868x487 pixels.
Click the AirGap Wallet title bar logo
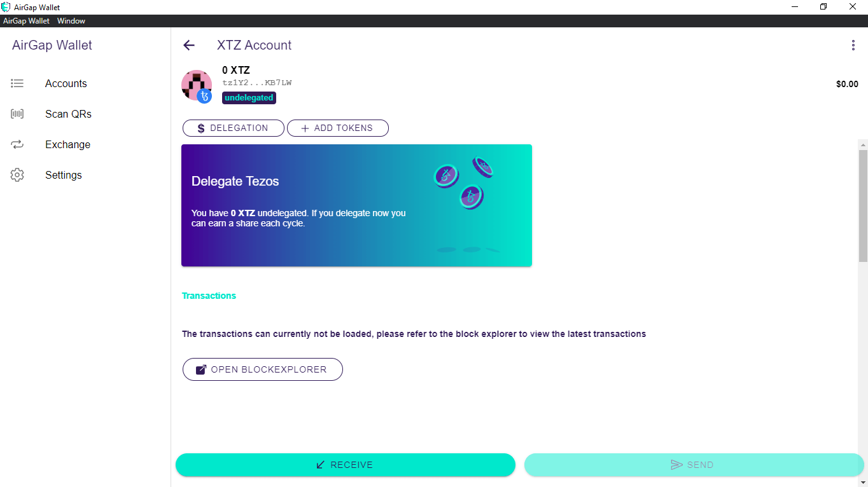(x=6, y=7)
